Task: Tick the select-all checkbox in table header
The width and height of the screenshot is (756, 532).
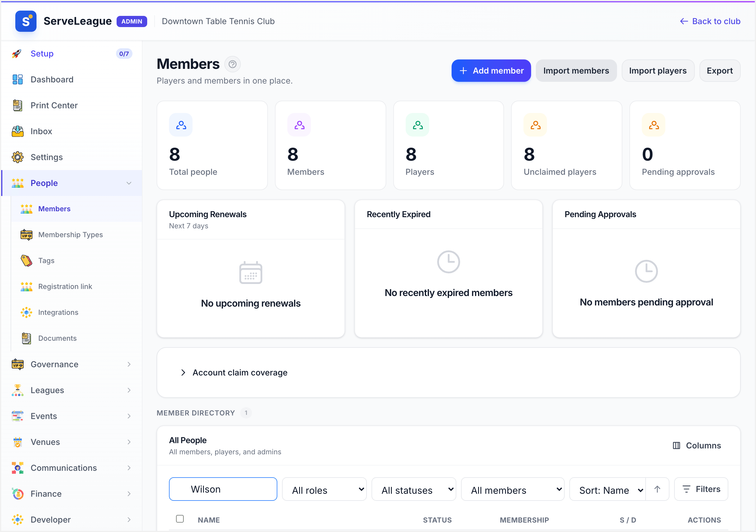Action: [180, 519]
